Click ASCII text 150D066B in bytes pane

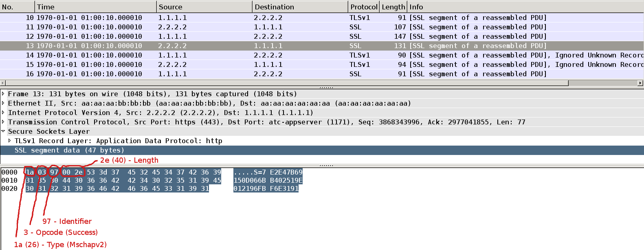pos(250,180)
